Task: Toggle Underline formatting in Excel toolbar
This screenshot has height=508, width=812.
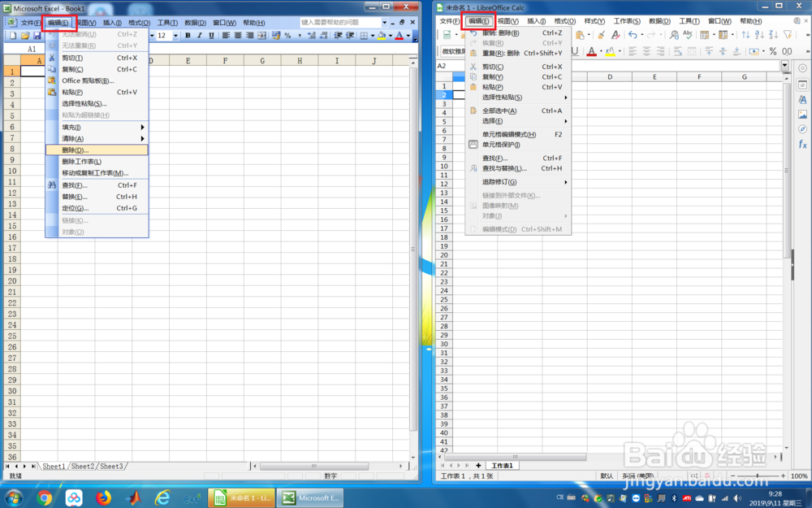Action: (211, 36)
